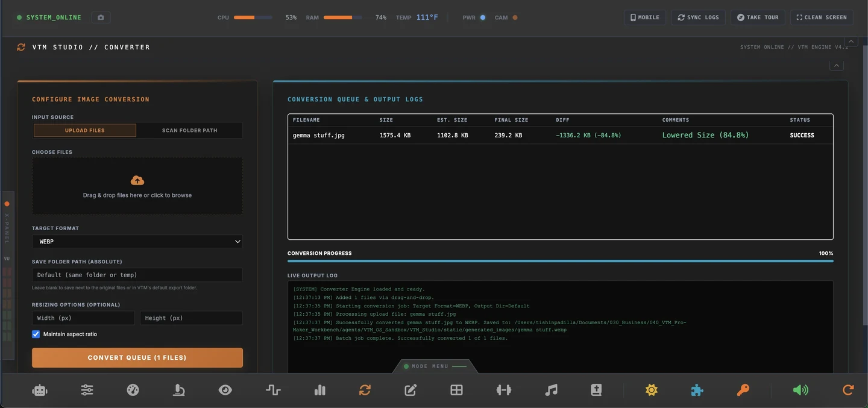Open the table grid icon in dock
The image size is (868, 408).
pos(457,390)
